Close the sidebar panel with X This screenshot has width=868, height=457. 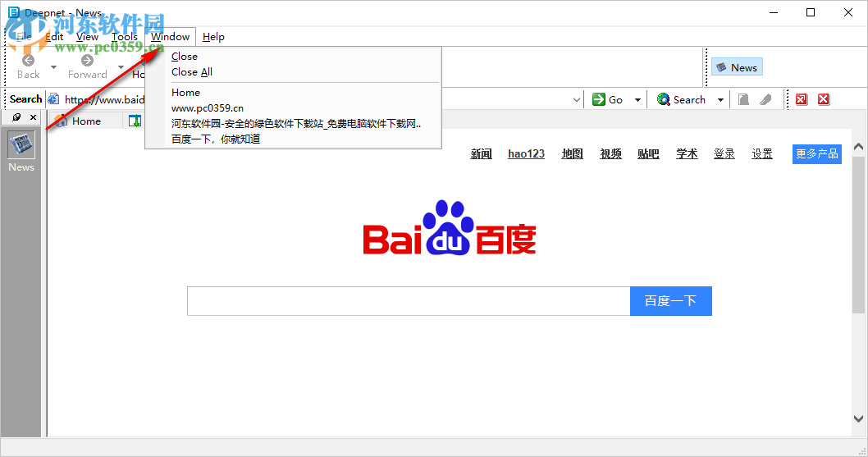pos(33,117)
